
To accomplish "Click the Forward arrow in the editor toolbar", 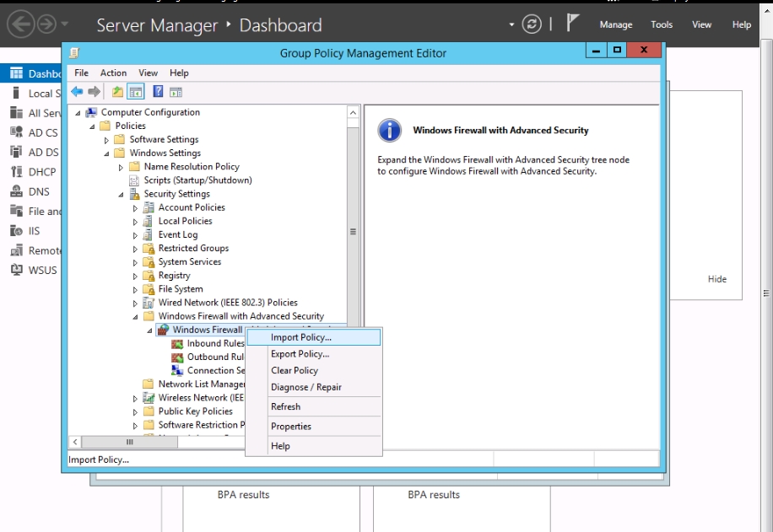I will coord(94,92).
